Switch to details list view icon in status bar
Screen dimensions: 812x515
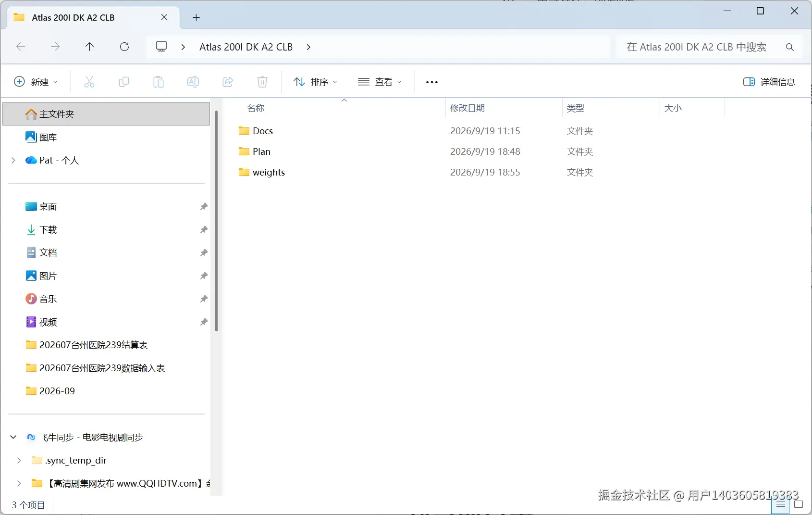click(x=780, y=505)
